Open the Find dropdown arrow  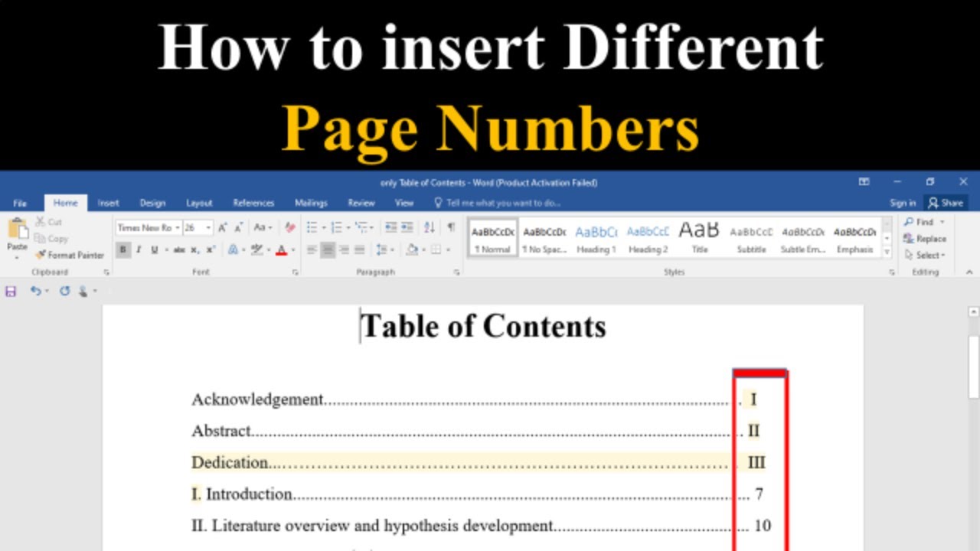[942, 222]
